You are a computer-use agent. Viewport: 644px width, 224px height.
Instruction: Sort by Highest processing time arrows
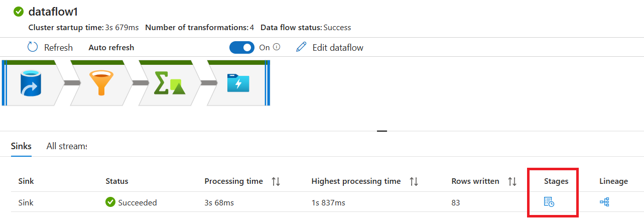pos(414,181)
